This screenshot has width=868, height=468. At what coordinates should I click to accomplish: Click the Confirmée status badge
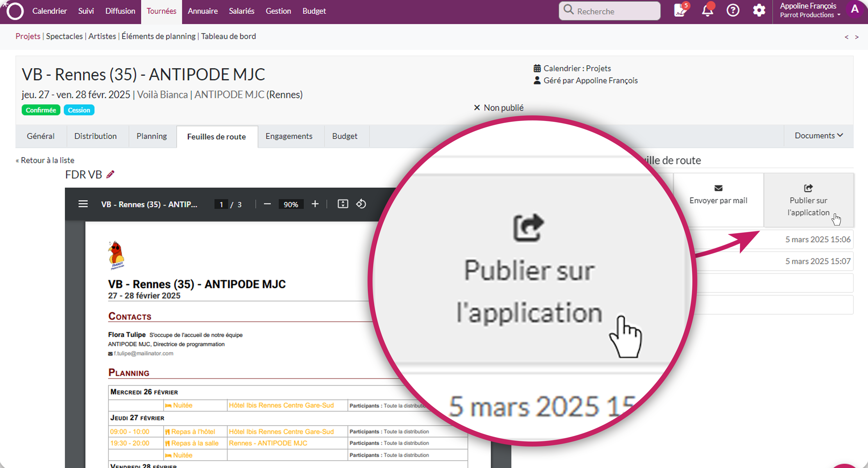[x=41, y=110]
